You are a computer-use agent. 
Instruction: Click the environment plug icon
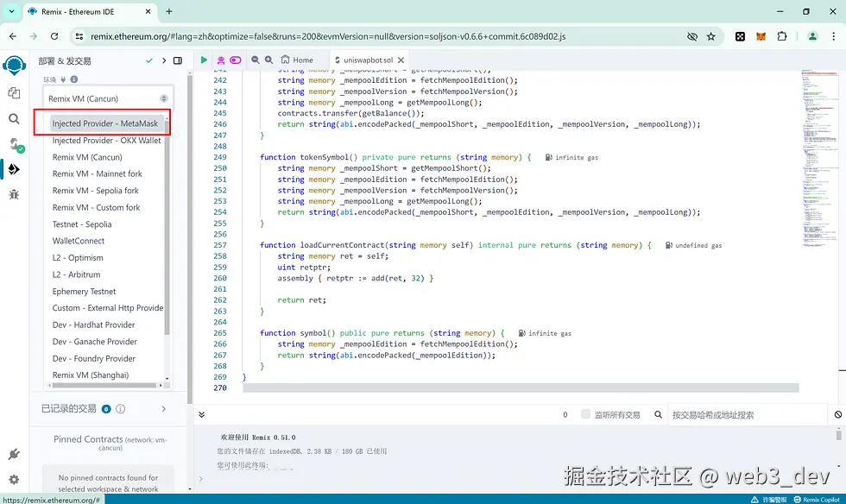[63, 79]
